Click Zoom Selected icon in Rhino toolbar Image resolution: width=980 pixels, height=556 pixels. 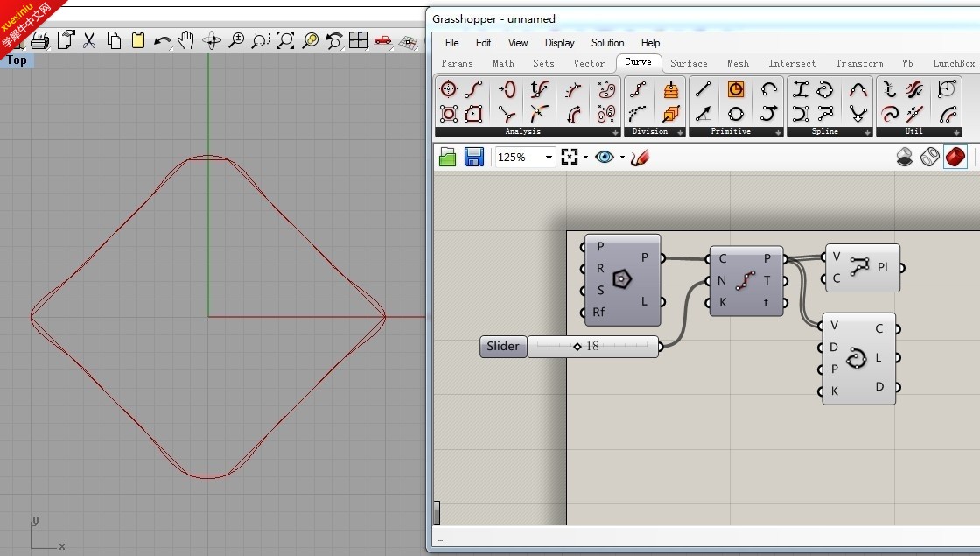click(x=310, y=40)
